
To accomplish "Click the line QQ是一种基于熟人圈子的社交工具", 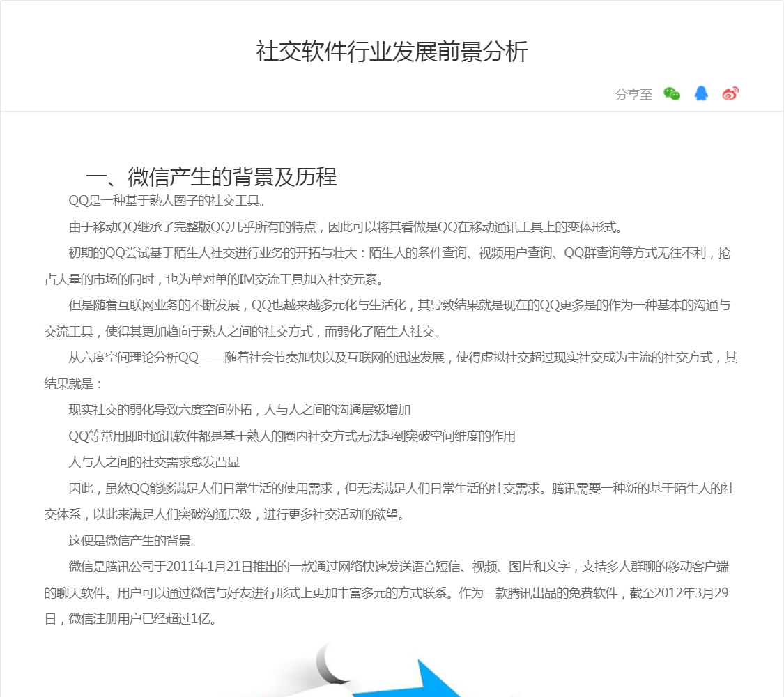I will point(167,201).
